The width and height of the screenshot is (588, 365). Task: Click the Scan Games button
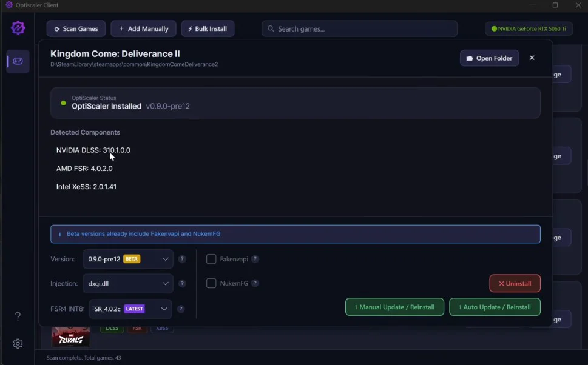[76, 28]
